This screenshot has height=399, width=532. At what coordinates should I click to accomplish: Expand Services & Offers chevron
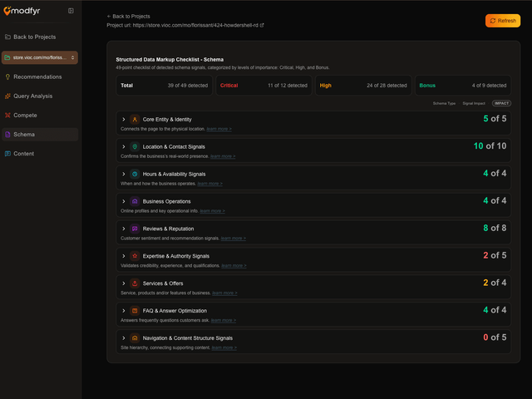pyautogui.click(x=124, y=283)
